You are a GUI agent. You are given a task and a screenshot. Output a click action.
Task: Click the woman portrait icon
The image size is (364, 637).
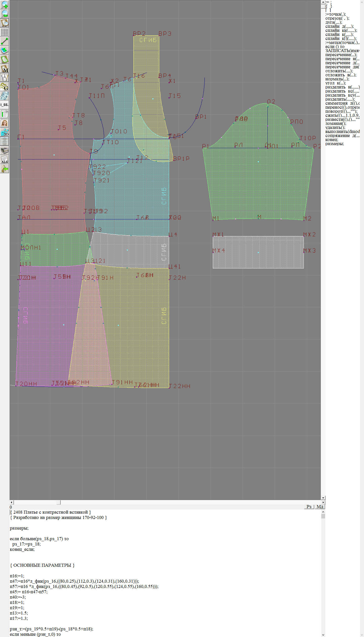(5, 123)
